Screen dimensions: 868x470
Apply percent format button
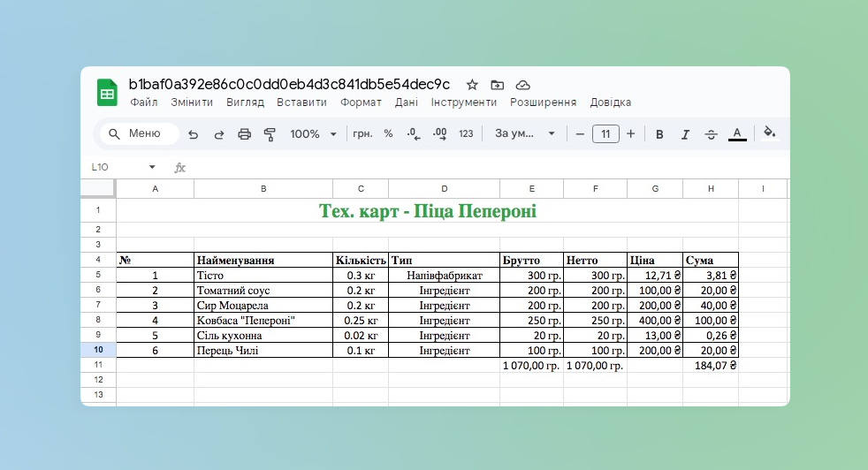click(388, 134)
